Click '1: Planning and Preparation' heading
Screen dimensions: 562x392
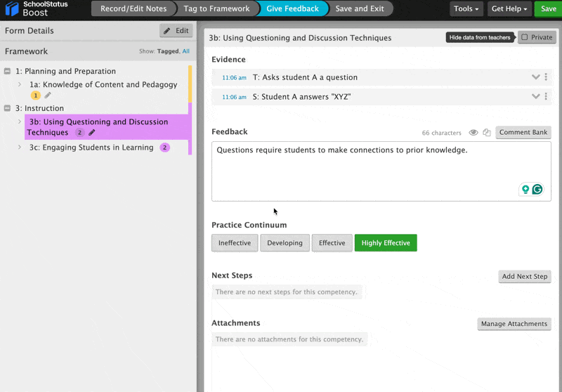pos(65,72)
